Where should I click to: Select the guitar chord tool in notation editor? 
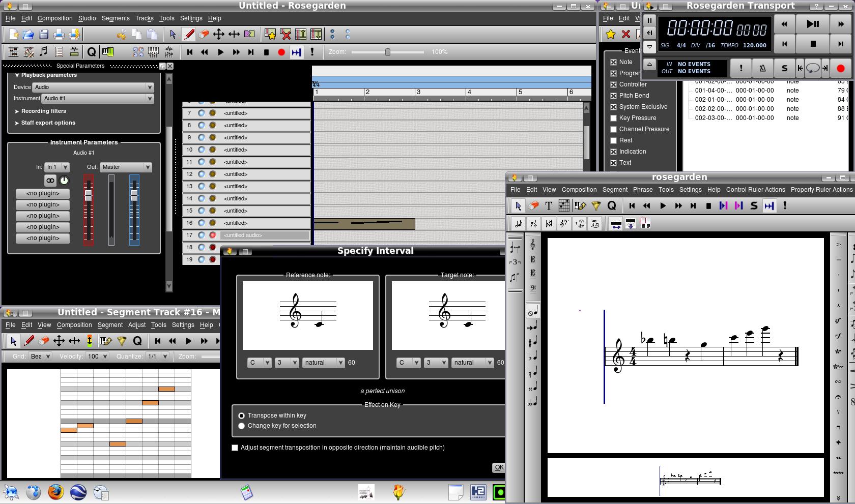click(x=564, y=206)
